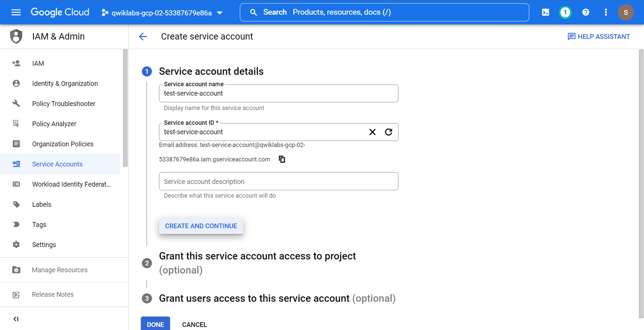The width and height of the screenshot is (644, 330).
Task: Click the Settings gear icon
Action: pos(16,244)
